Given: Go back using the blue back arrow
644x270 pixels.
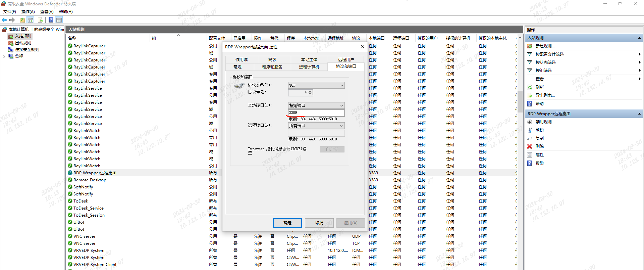Looking at the screenshot, I should 4,20.
